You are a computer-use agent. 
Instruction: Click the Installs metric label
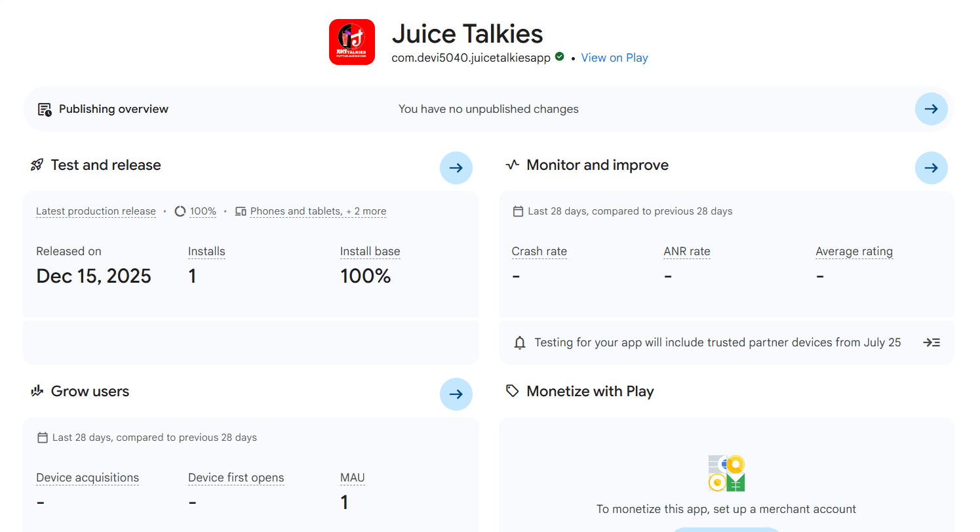point(206,251)
